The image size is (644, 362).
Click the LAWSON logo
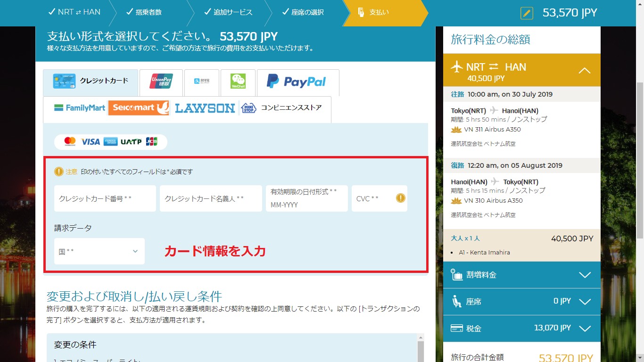click(x=205, y=108)
